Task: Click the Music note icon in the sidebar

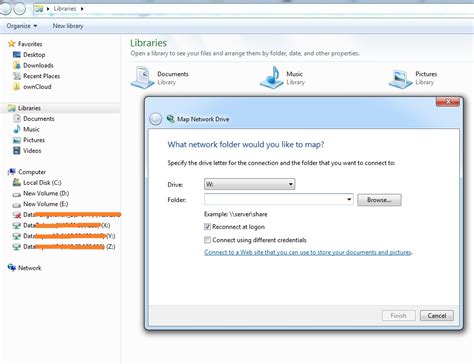Action: click(x=17, y=129)
